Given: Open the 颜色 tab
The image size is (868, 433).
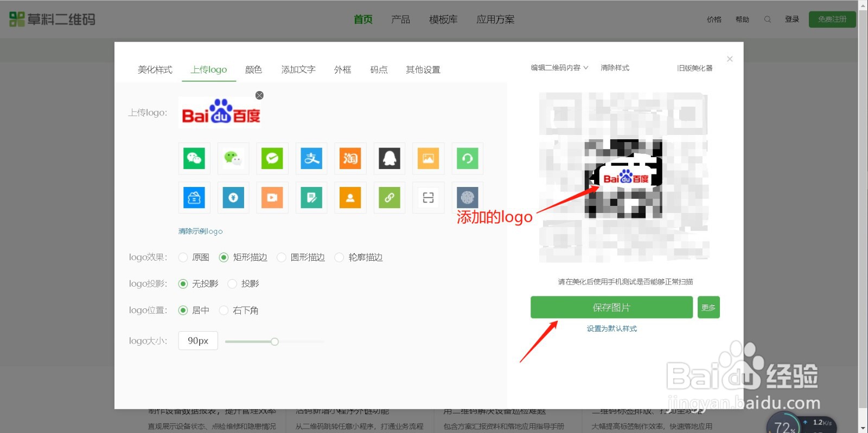Looking at the screenshot, I should [253, 70].
